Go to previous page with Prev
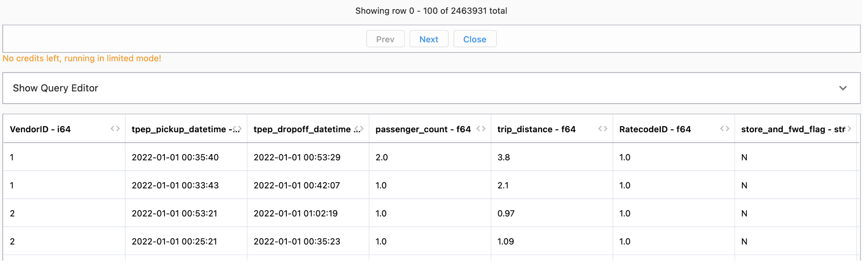This screenshot has width=868, height=267. (x=385, y=39)
